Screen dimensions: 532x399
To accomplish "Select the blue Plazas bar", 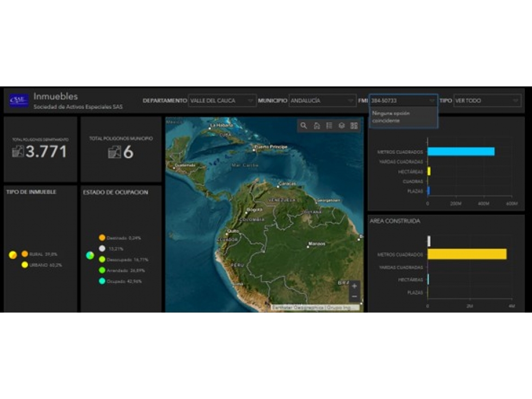I will click(x=429, y=191).
